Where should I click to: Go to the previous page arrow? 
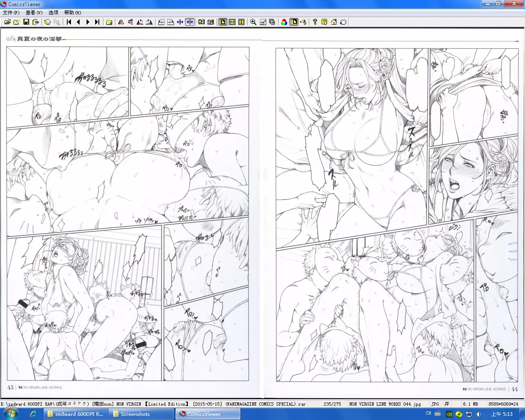(78, 22)
